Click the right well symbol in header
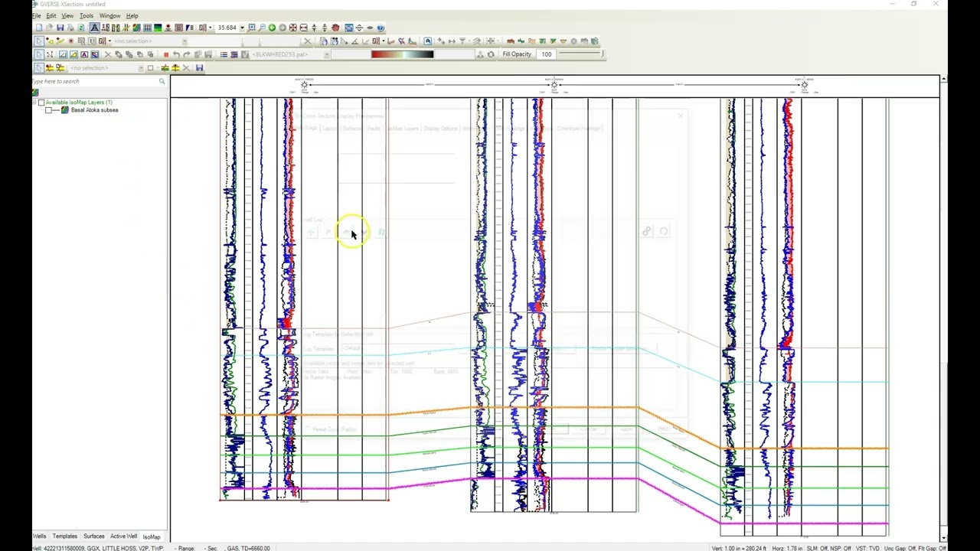 tap(804, 84)
